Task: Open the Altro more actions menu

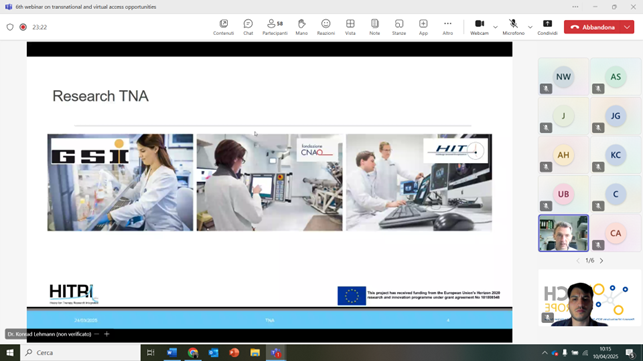Action: click(448, 27)
